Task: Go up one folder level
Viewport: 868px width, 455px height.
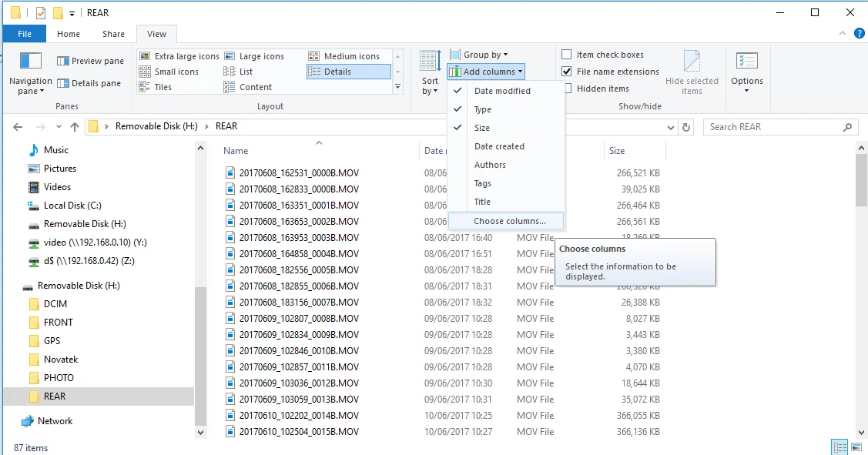Action: click(75, 127)
